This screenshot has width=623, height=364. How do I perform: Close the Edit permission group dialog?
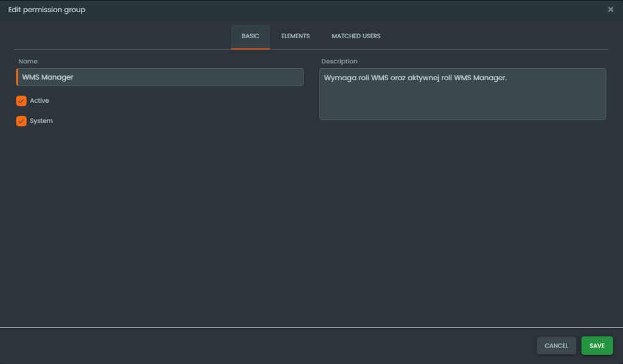(x=610, y=10)
